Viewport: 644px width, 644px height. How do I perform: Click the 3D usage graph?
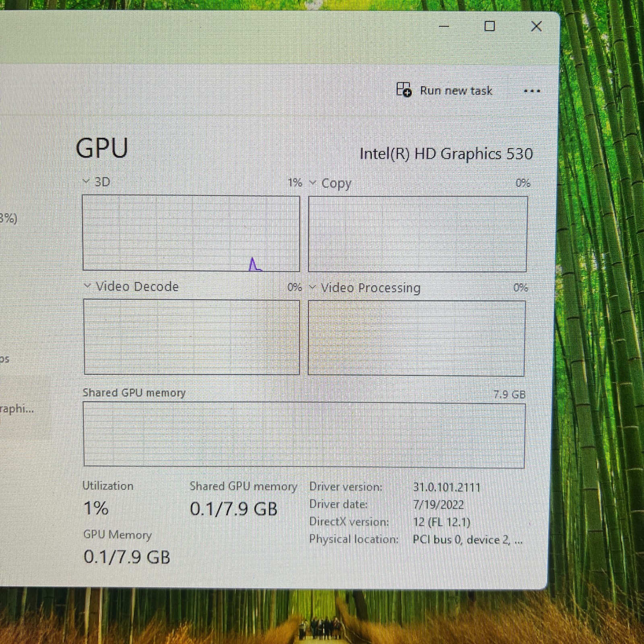pyautogui.click(x=191, y=233)
